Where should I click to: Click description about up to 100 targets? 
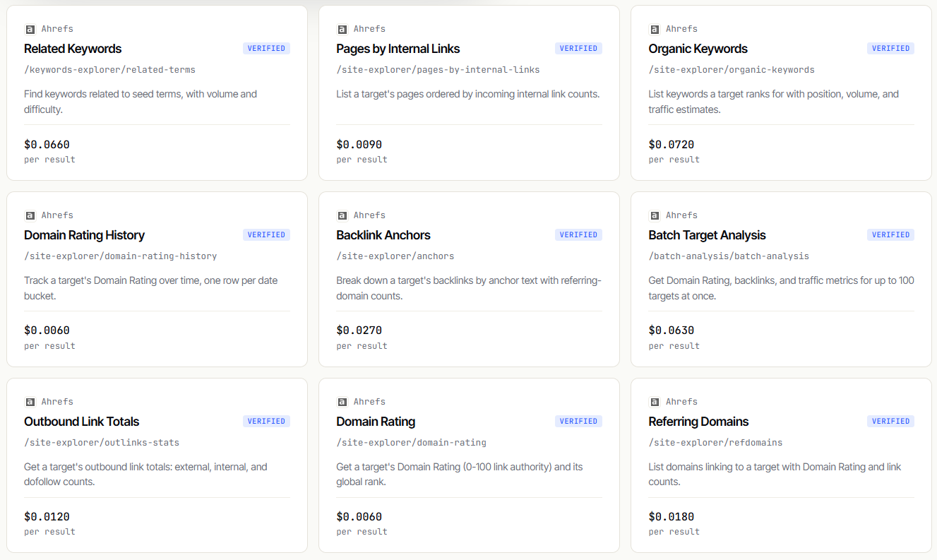click(781, 288)
